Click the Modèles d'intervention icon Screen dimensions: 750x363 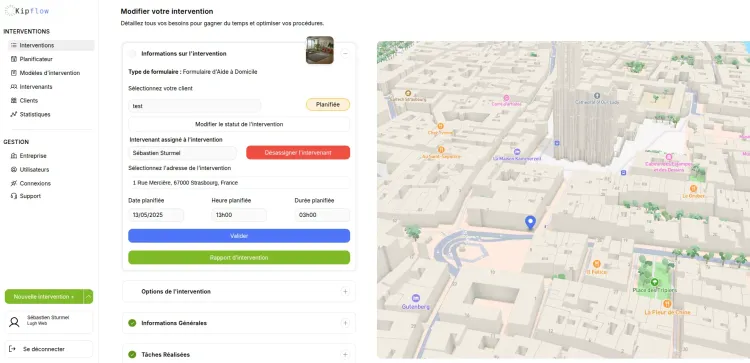point(14,73)
